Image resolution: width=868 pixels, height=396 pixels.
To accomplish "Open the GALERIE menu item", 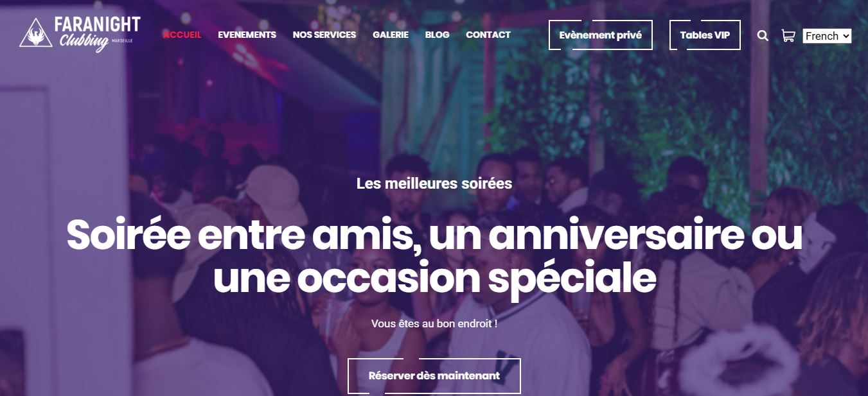I will coord(391,35).
